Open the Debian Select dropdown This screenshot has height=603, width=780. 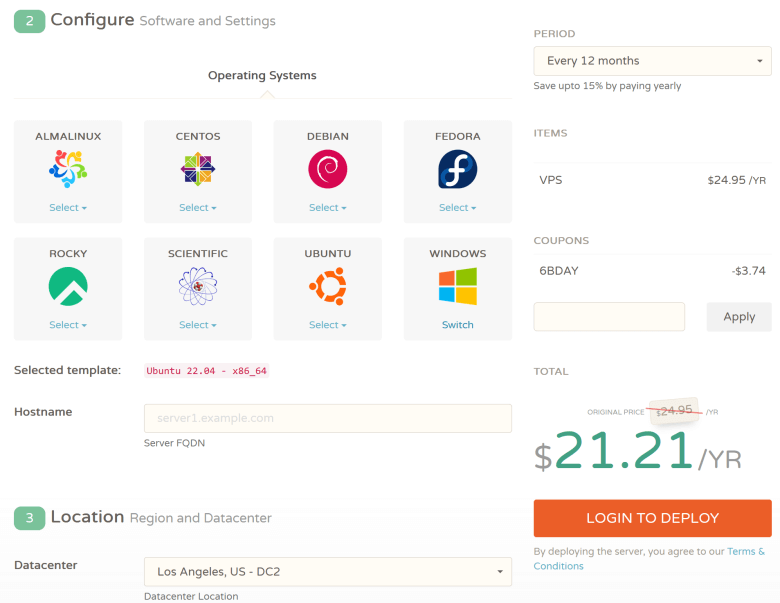coord(328,207)
